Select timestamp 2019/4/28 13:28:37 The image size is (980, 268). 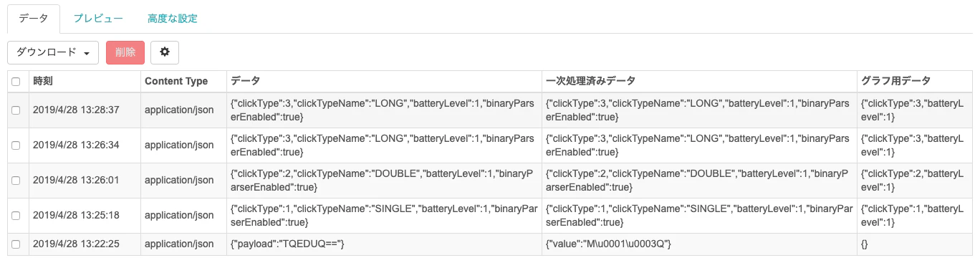76,110
